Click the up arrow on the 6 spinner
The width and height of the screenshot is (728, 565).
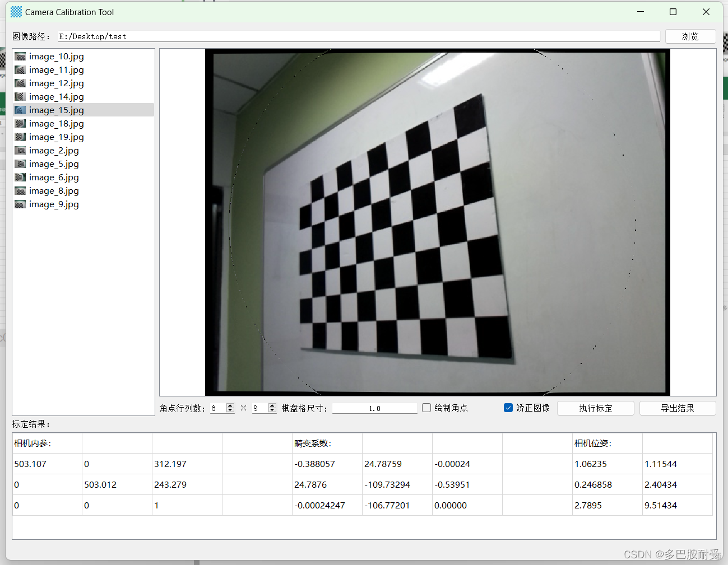[x=230, y=405]
